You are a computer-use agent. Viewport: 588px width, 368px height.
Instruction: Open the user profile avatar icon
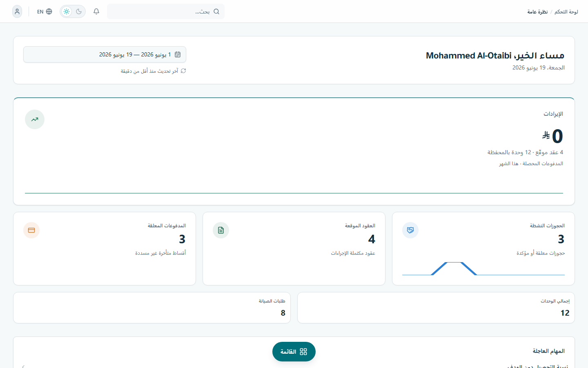(x=17, y=11)
